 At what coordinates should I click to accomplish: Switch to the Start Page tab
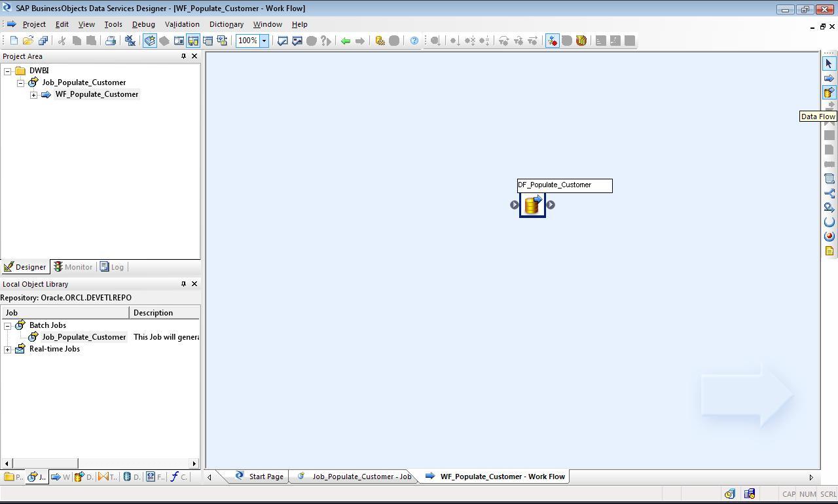259,477
